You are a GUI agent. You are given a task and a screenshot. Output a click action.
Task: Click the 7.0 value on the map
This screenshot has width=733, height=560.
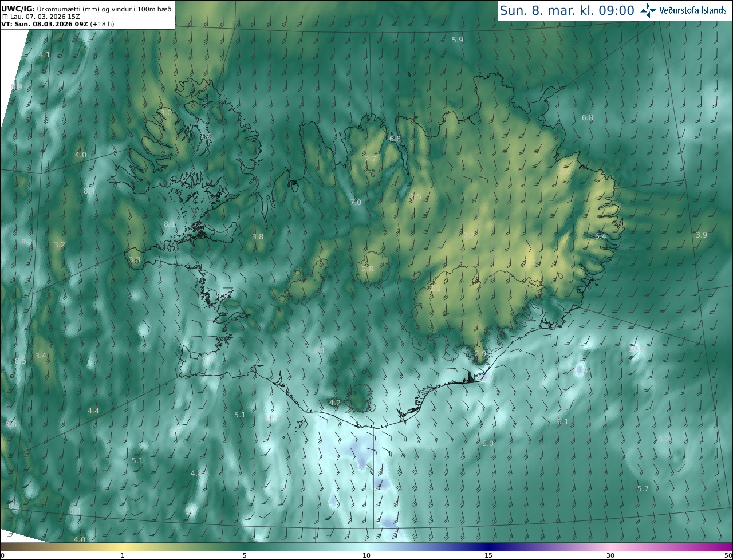pyautogui.click(x=356, y=202)
